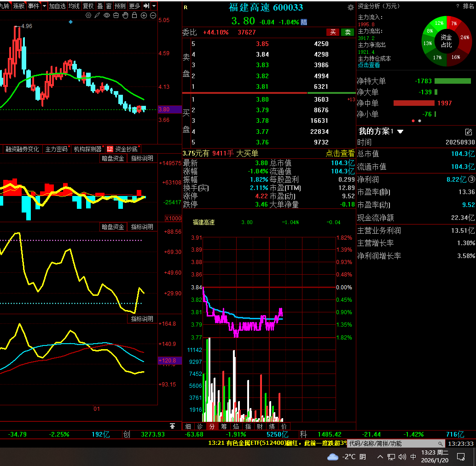Zoom in with the plus circle icon
This screenshot has height=466, width=476.
pos(144,15)
